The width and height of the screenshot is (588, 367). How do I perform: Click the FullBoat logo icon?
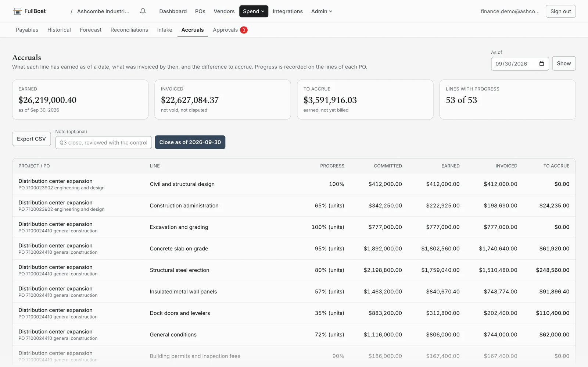[x=17, y=11]
